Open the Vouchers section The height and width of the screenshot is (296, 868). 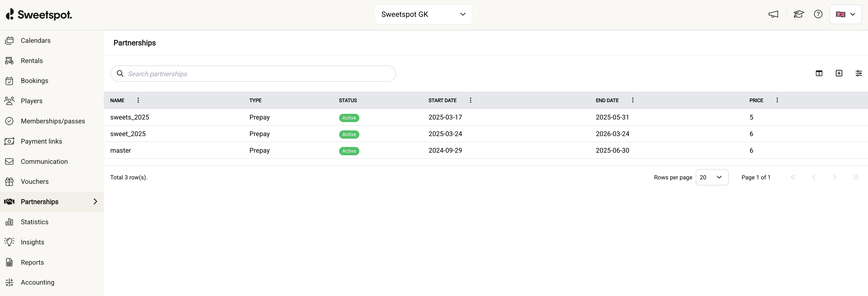[35, 181]
